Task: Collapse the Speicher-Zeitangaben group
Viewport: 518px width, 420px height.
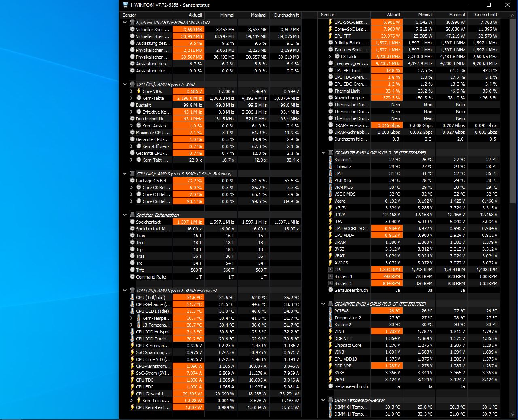Action: tap(125, 215)
